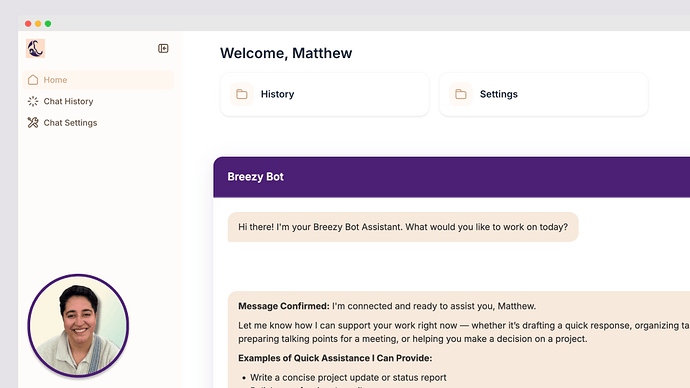Click the Breezy Bot chat header
Viewport: 690px width, 388px height.
(451, 177)
